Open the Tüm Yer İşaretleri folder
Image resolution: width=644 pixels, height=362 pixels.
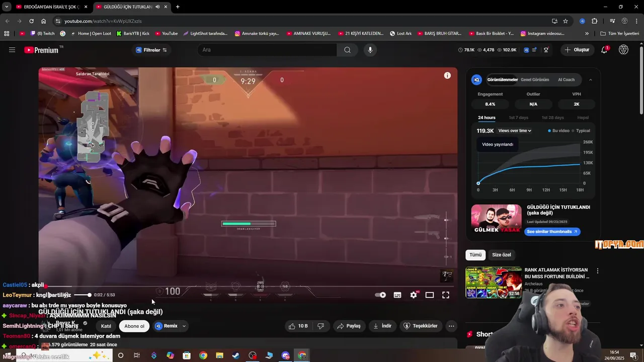620,34
